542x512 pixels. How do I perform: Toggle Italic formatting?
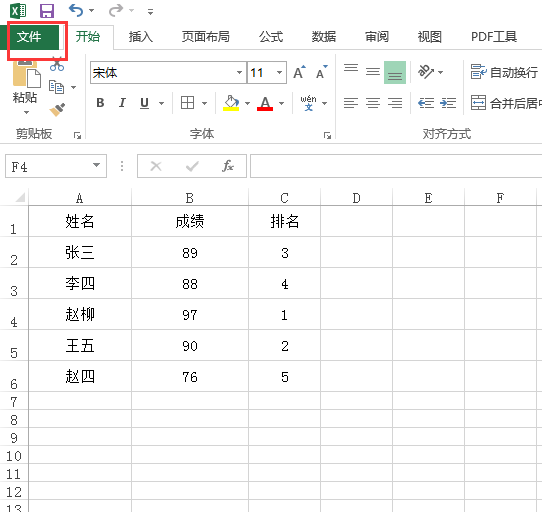click(122, 103)
